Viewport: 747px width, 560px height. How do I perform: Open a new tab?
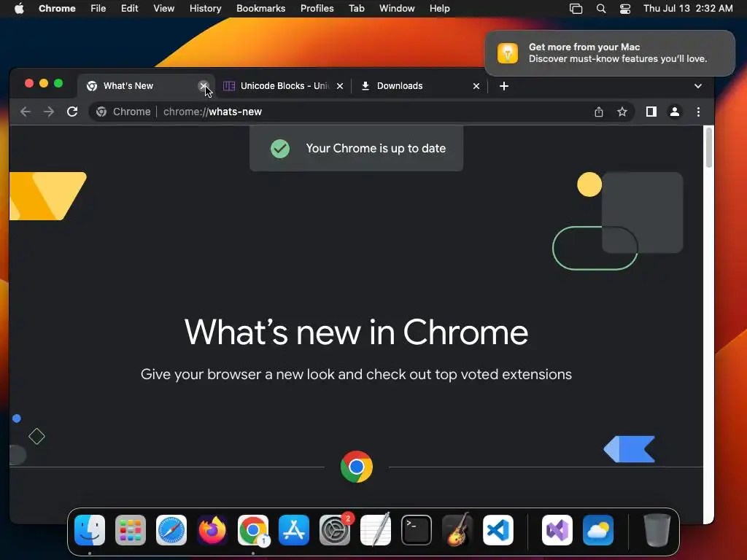pyautogui.click(x=504, y=86)
